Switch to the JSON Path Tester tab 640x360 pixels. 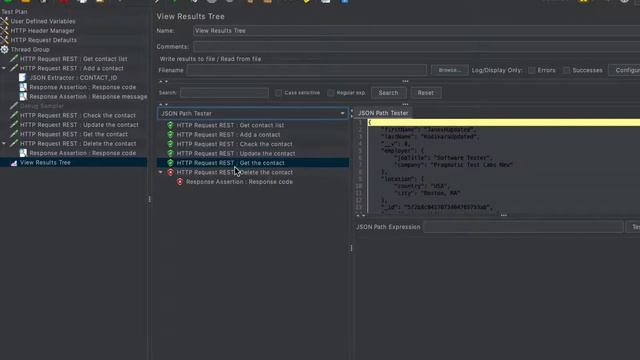tap(383, 113)
